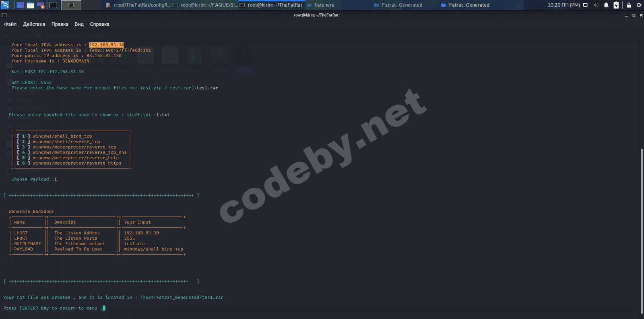Screen dimensions: 644x319
Task: Click the show desktop icon in panel
Action: 20,5
